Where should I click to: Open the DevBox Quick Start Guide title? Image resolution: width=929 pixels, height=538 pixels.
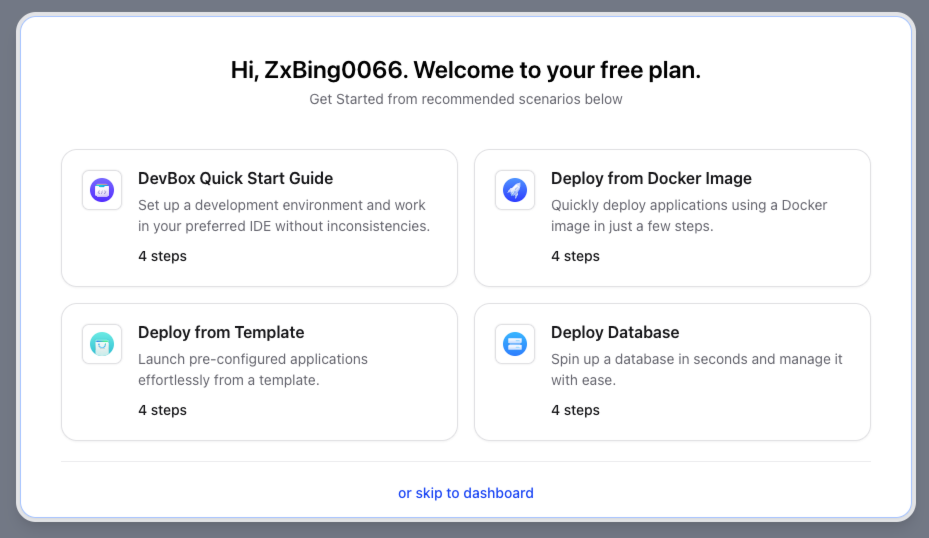(235, 178)
